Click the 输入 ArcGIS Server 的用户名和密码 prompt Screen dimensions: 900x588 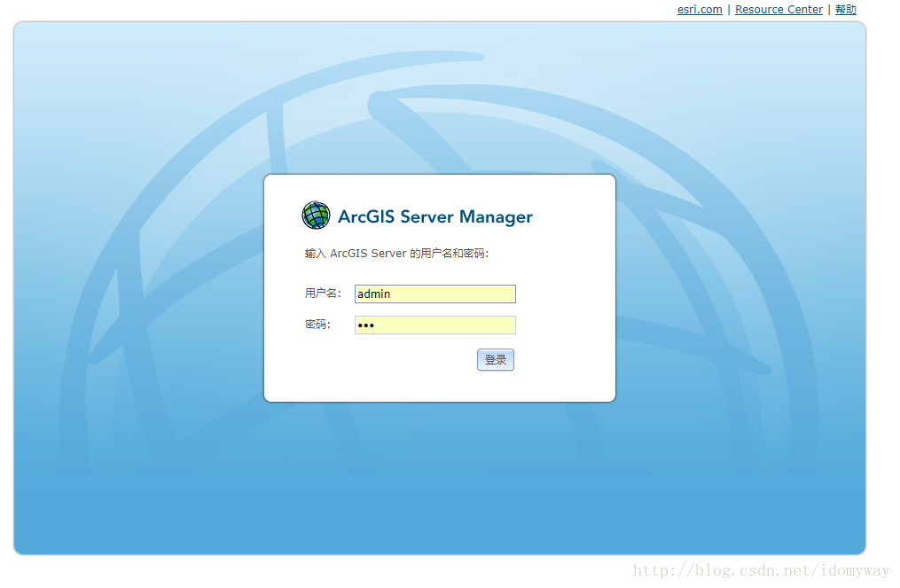click(396, 254)
